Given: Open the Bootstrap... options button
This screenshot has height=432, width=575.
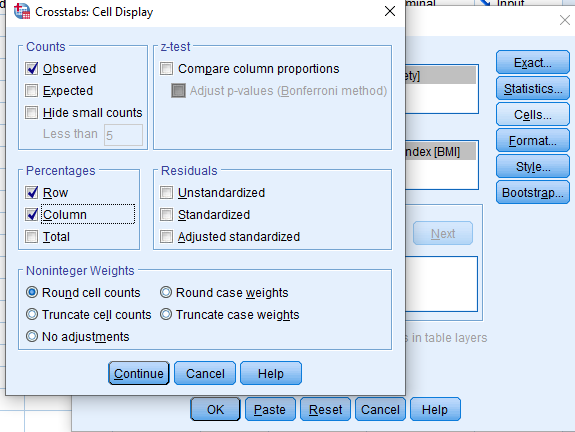Looking at the screenshot, I should (x=533, y=193).
